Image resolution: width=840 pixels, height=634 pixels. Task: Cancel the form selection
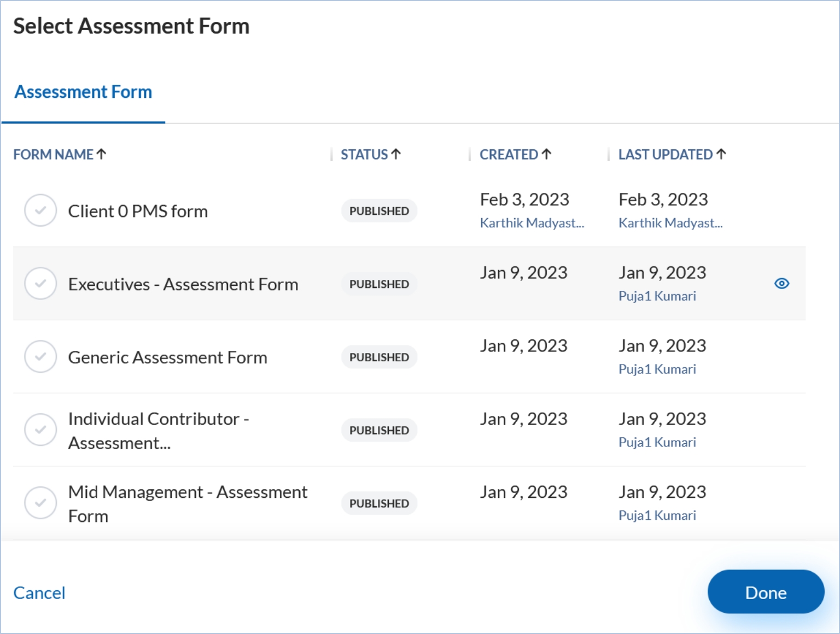tap(39, 593)
